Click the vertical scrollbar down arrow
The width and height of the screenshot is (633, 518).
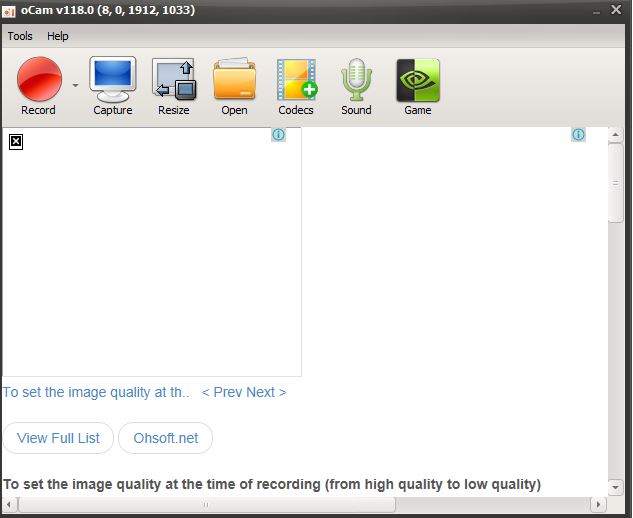coord(615,487)
